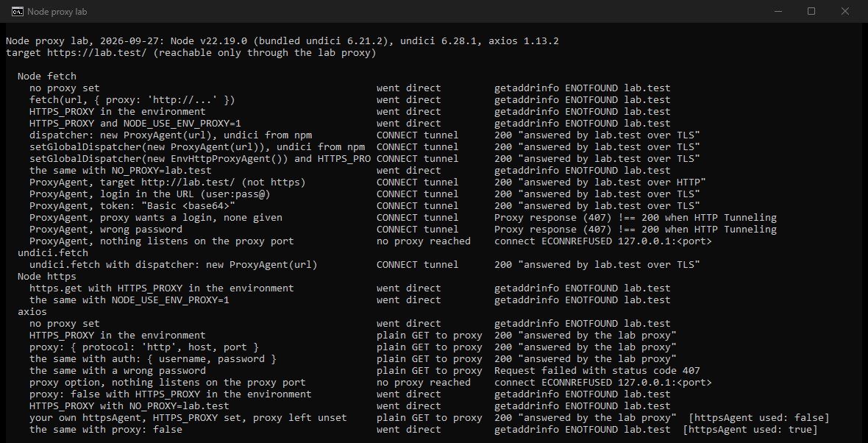Click 'ProxyAgent, token: "Basic <base64>"' row
The height and width of the screenshot is (443, 868).
(365, 206)
